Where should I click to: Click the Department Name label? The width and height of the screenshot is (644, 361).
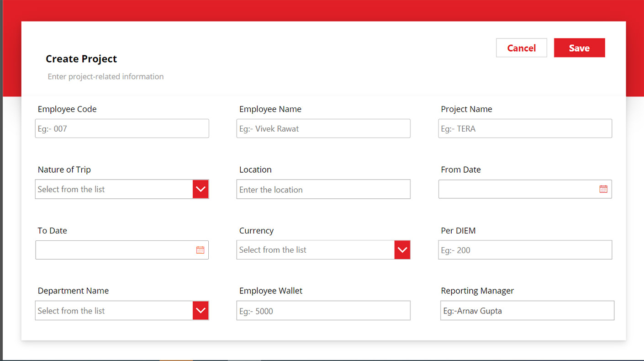click(x=73, y=291)
